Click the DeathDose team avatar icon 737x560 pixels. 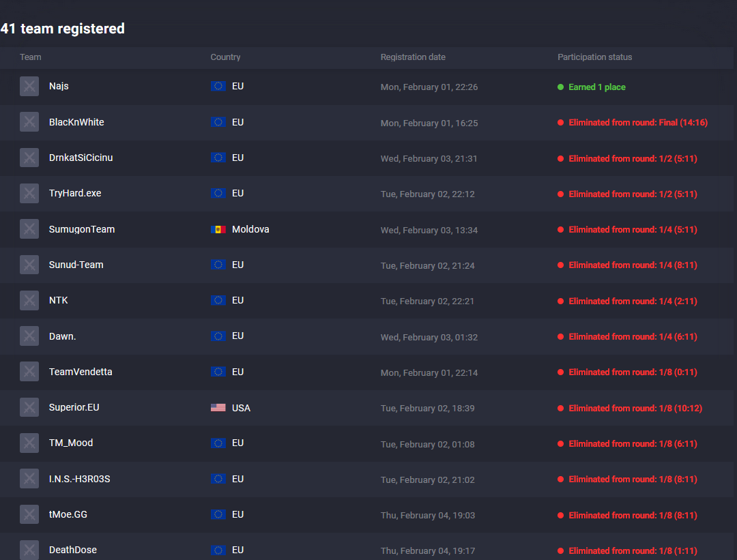[29, 550]
